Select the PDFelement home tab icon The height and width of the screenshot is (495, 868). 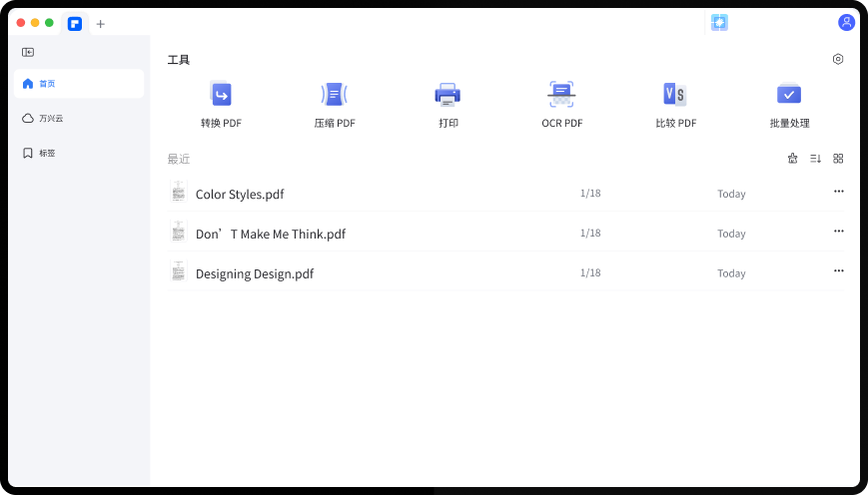pos(75,24)
